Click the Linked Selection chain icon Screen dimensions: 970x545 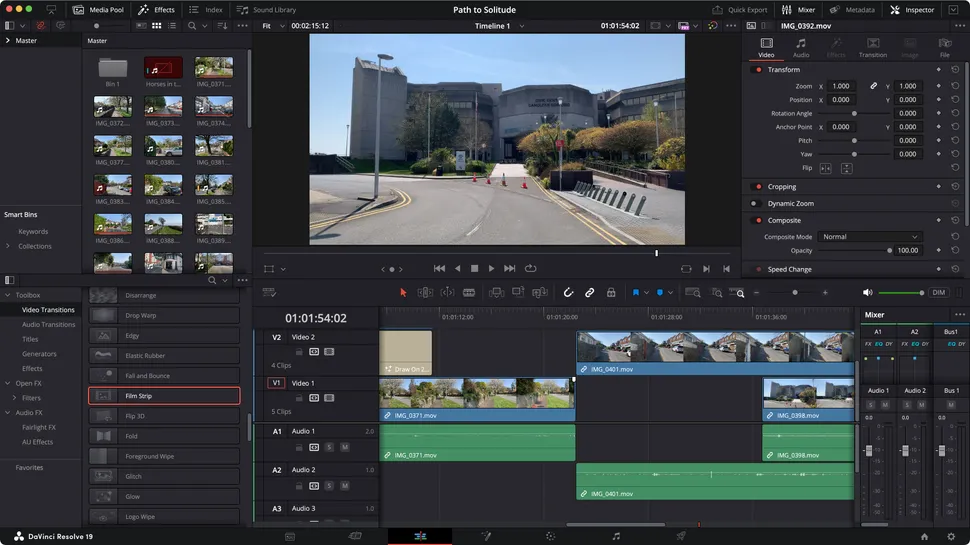pos(589,292)
